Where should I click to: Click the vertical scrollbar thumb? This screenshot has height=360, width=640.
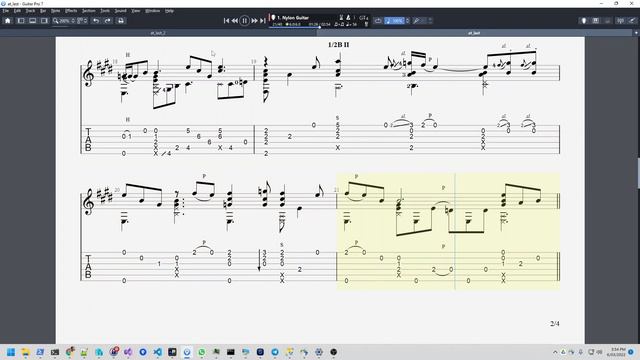pos(638,173)
